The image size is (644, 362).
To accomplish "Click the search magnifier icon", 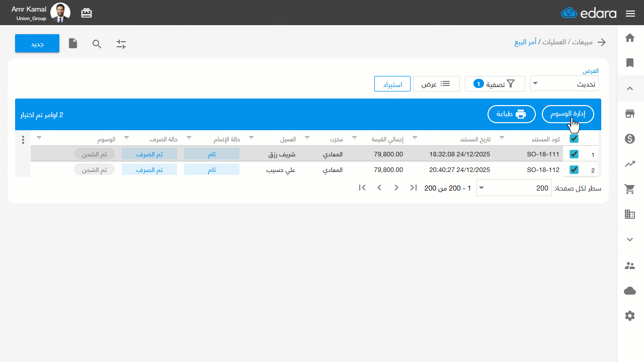I will click(97, 44).
